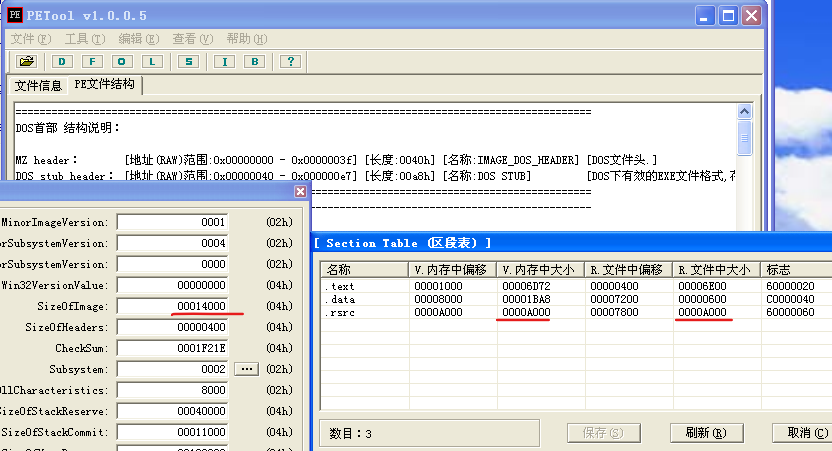Click the L toolbar button
This screenshot has height=451, width=832.
pyautogui.click(x=152, y=62)
